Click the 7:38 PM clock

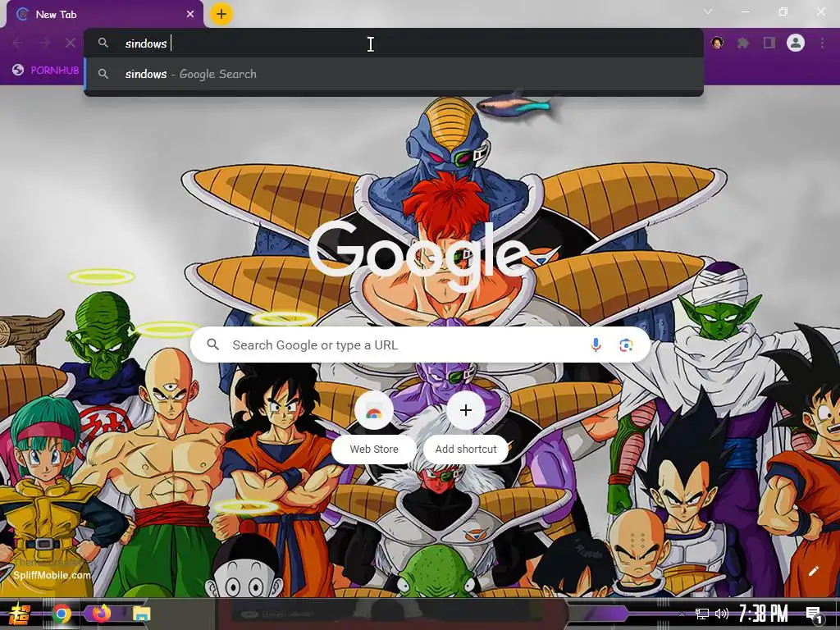764,614
